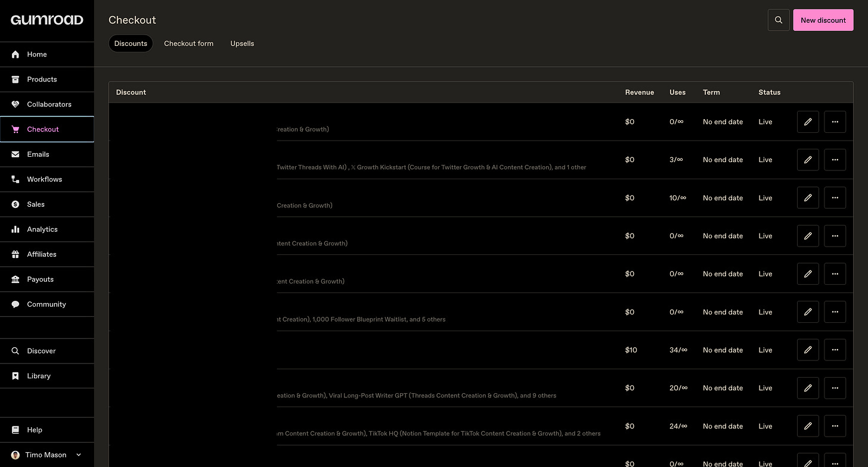Open more options for the 3/∞ uses discount
868x467 pixels.
click(835, 160)
